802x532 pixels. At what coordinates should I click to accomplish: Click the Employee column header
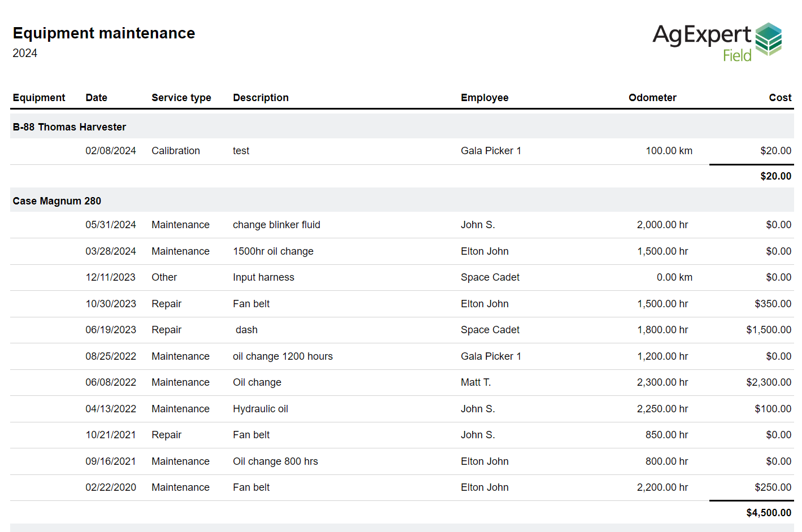click(485, 98)
